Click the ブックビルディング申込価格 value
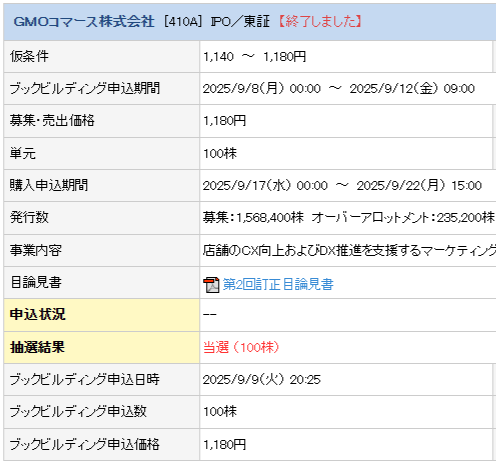 point(224,444)
